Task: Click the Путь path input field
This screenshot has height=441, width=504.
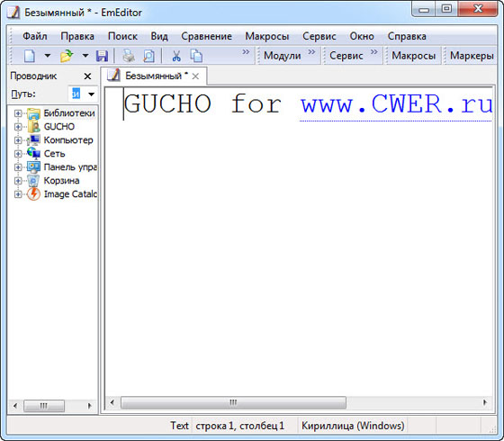Action: 76,94
